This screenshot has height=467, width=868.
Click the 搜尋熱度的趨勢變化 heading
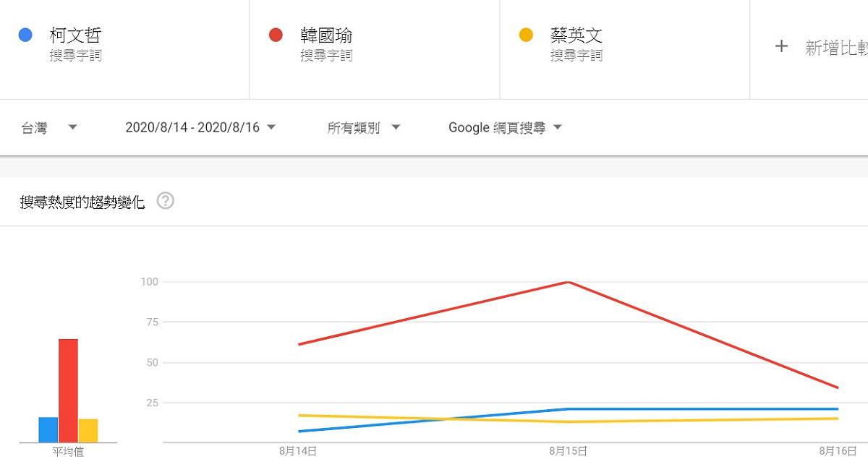point(82,202)
